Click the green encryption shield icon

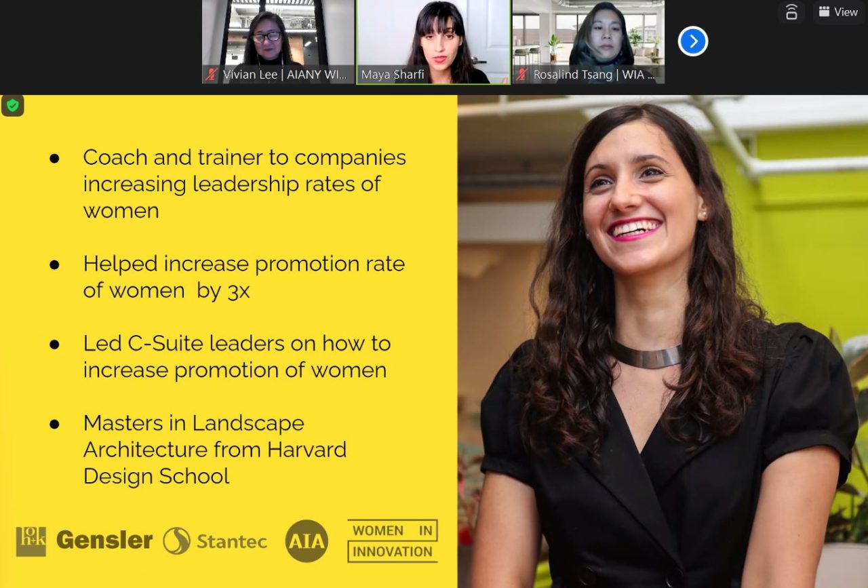(x=12, y=105)
